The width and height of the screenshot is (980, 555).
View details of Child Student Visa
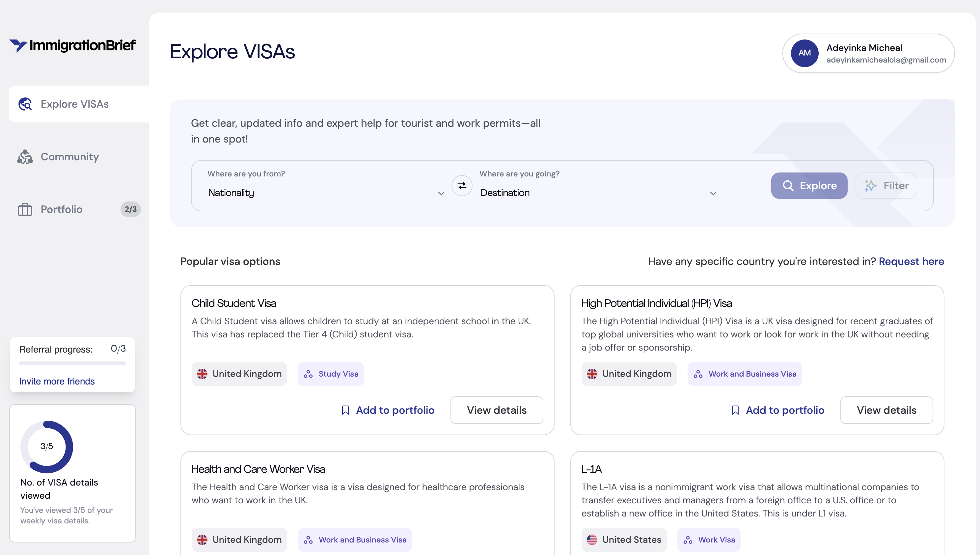(x=497, y=410)
